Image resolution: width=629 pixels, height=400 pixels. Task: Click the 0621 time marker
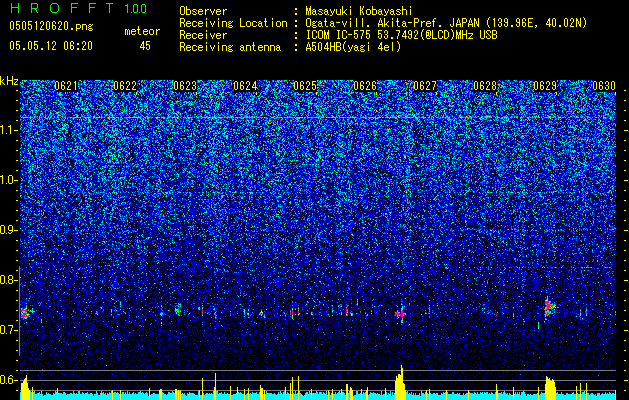coord(66,86)
